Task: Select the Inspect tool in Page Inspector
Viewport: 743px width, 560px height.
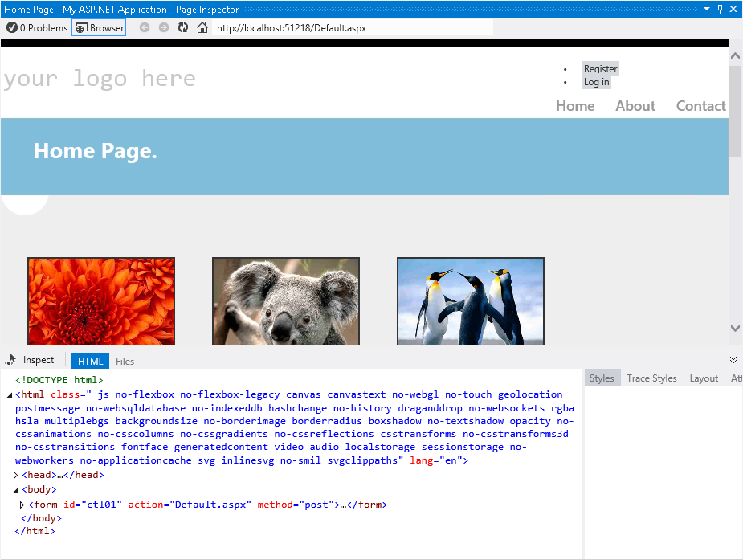Action: (32, 360)
